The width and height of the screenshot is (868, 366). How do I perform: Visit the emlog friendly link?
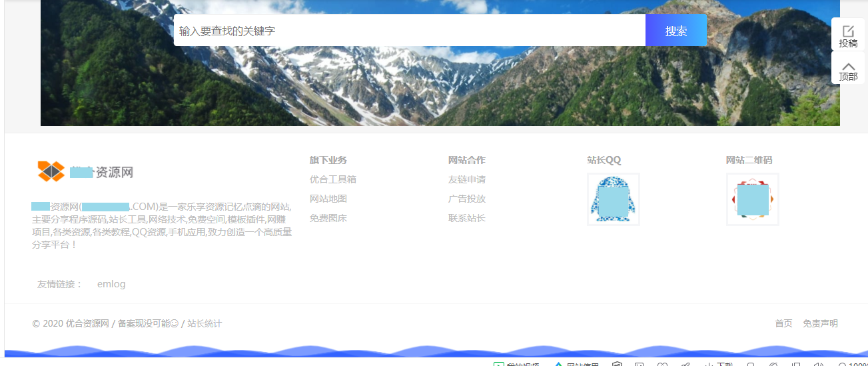click(x=111, y=284)
